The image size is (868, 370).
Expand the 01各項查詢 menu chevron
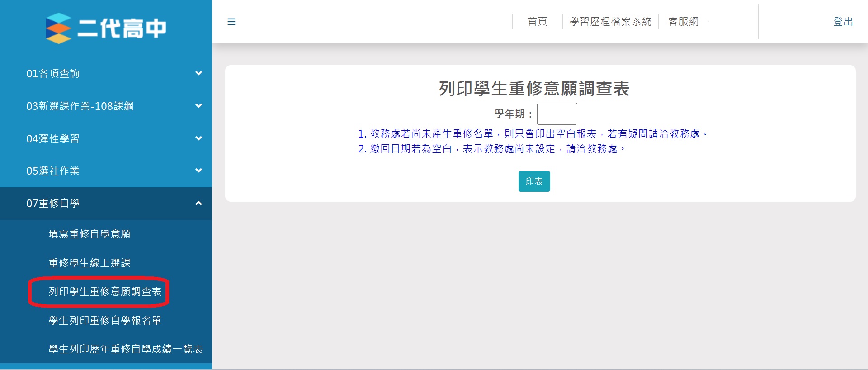198,73
